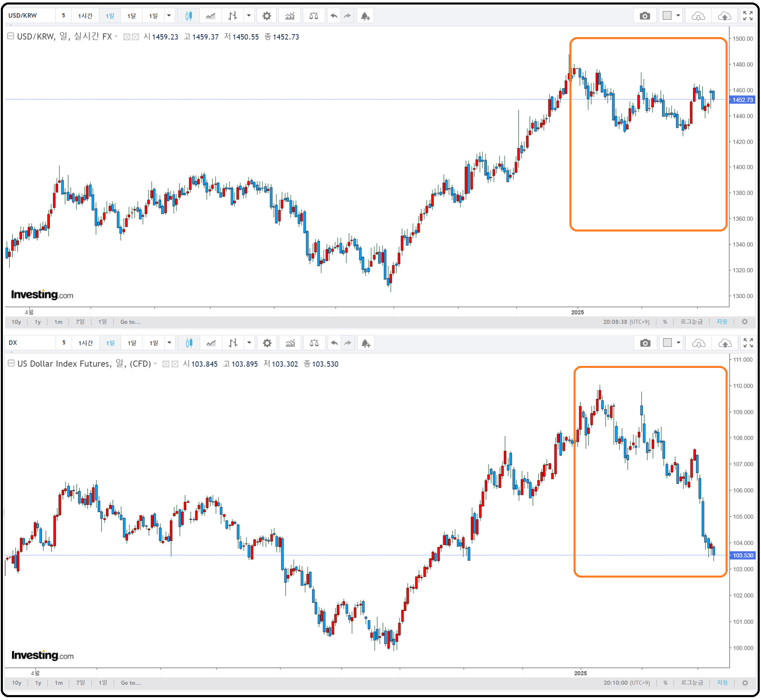Open indicators panel on USD/KRW chart
Image resolution: width=761 pixels, height=700 pixels.
(290, 16)
